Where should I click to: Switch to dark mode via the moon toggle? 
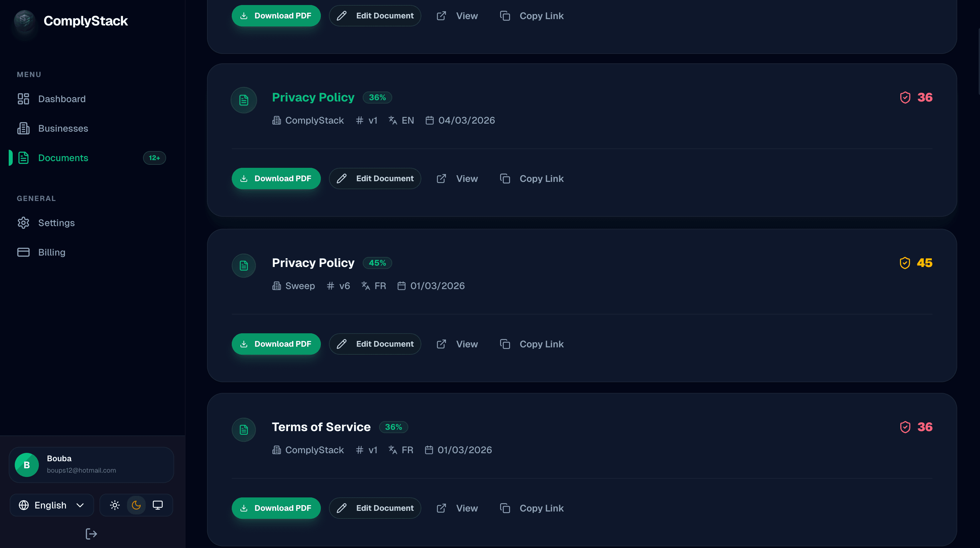(x=136, y=505)
